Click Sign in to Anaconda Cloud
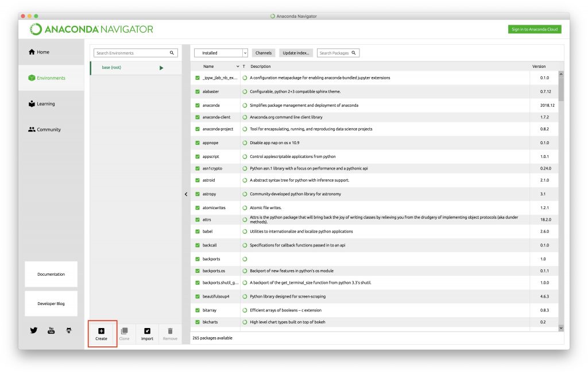Viewport: 588px width, 374px height. (535, 29)
